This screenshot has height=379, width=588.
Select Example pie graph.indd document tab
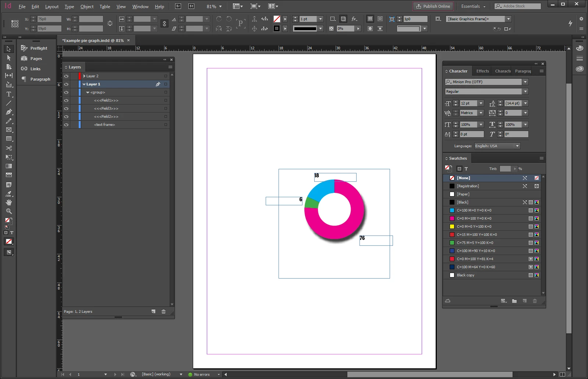coord(93,40)
